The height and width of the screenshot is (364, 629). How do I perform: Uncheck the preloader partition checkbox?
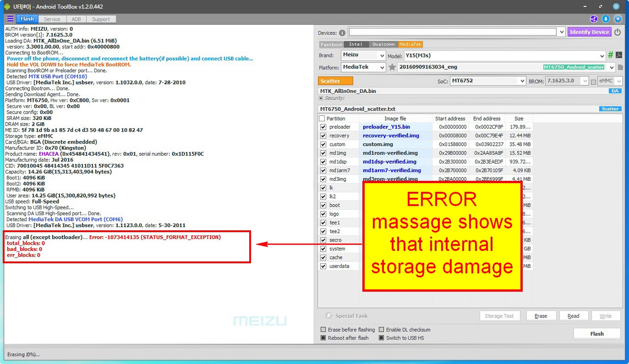coord(323,127)
